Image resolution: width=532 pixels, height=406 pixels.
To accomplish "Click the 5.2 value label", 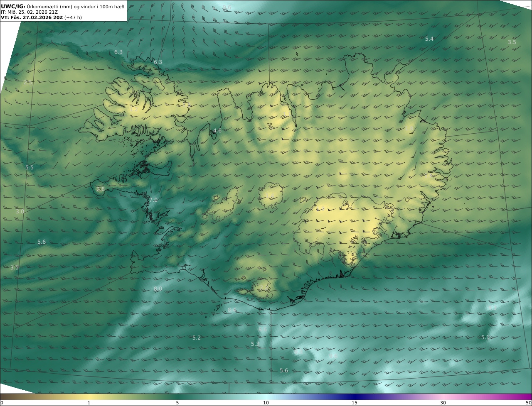I will (197, 338).
